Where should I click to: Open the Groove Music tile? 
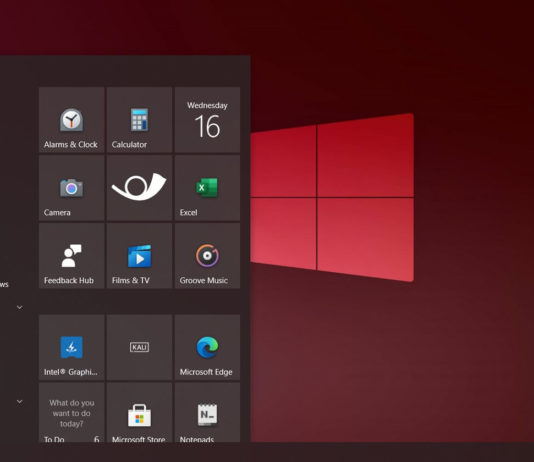click(207, 256)
